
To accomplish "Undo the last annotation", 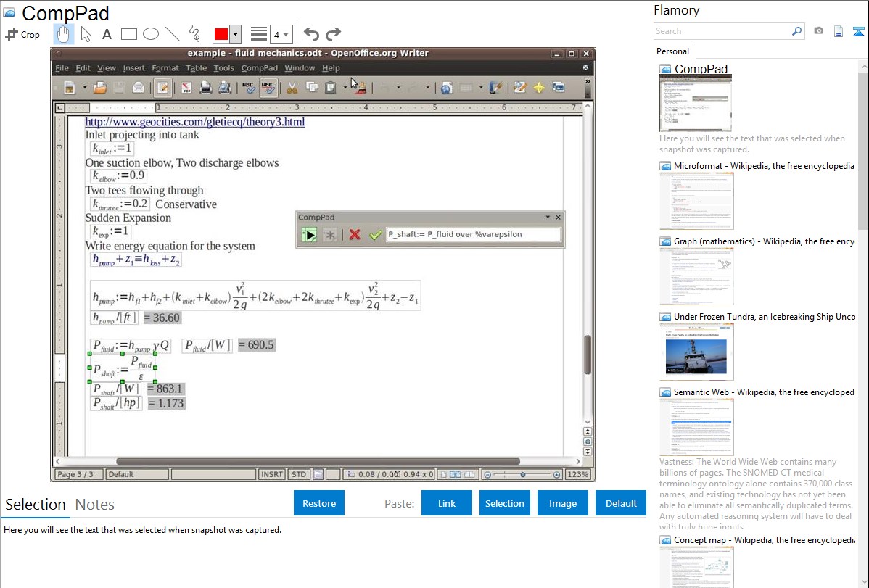I will [311, 34].
